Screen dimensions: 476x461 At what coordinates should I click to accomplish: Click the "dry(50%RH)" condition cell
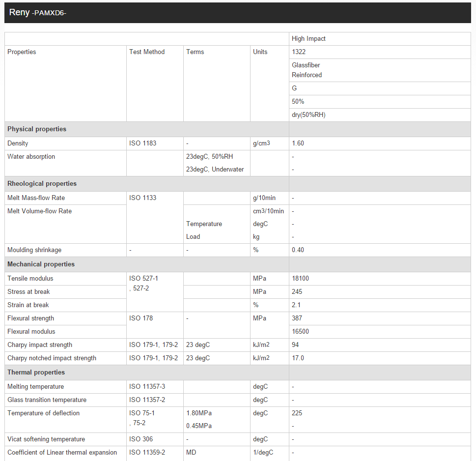(308, 115)
